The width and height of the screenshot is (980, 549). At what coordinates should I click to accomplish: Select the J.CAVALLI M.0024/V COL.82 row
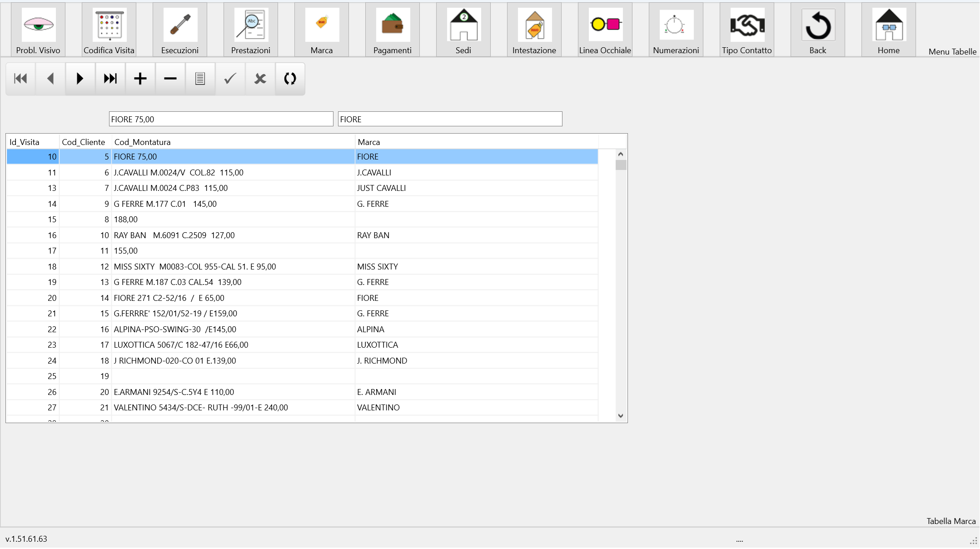pos(302,173)
